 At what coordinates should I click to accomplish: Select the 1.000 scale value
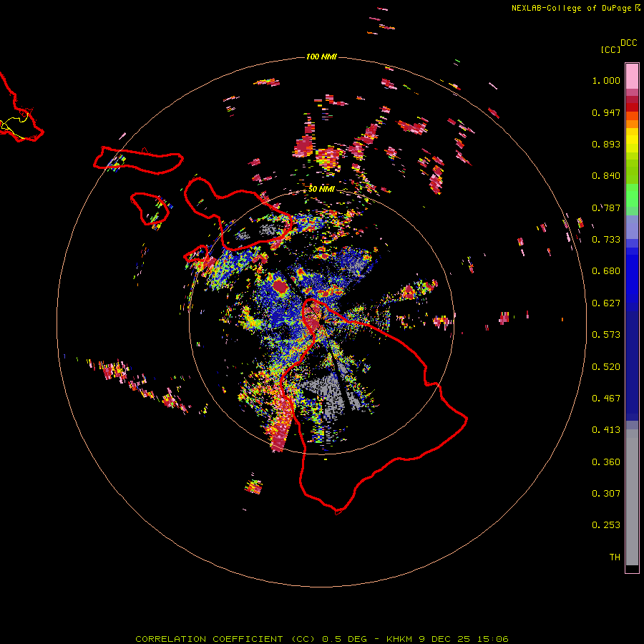606,80
